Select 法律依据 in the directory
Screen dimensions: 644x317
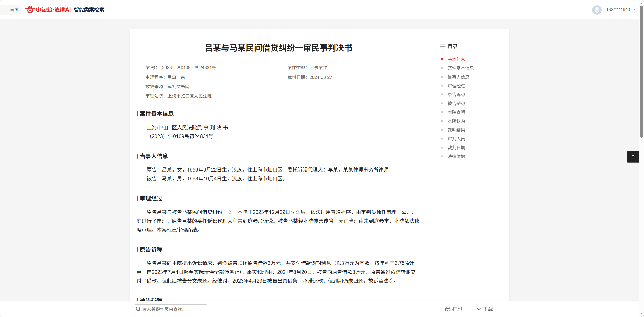(456, 156)
